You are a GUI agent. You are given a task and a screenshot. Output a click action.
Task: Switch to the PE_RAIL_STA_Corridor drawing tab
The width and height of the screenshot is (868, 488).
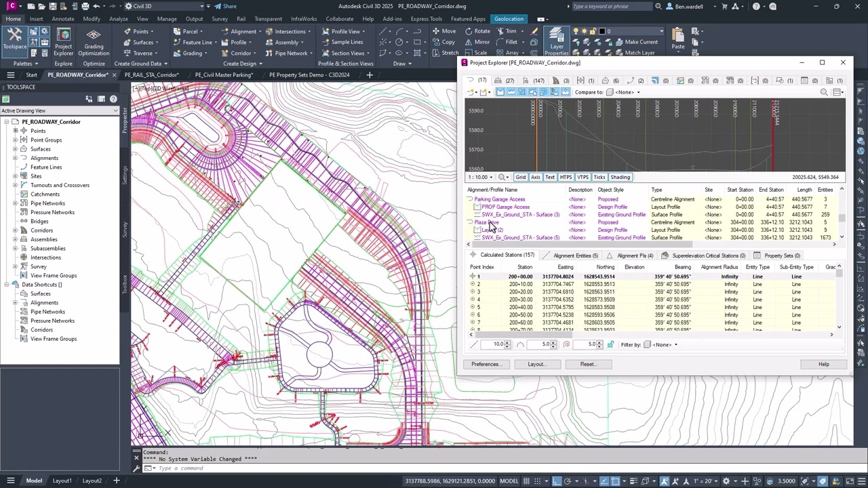pos(151,75)
